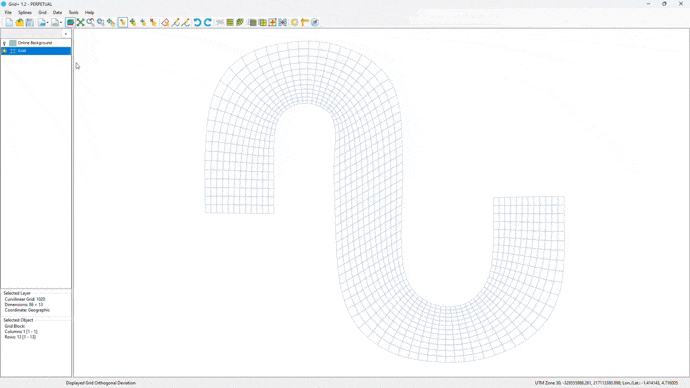Select the pointer with blue marker tool
This screenshot has height=388, width=690.
143,22
